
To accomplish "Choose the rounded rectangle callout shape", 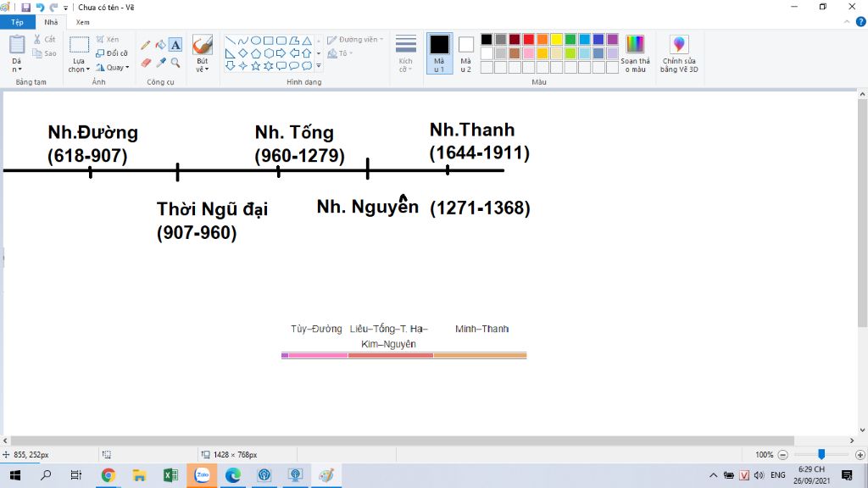I will pos(281,66).
